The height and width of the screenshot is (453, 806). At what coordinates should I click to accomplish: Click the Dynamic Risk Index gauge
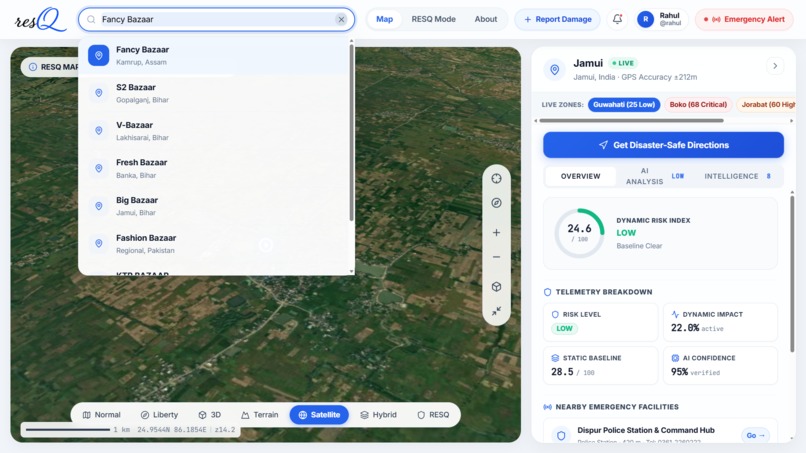click(579, 233)
